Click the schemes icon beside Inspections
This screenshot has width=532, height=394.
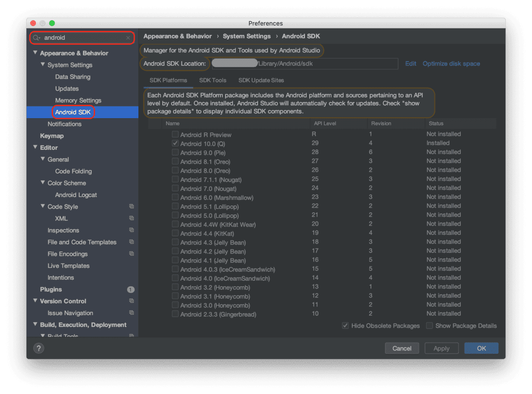[x=131, y=230]
